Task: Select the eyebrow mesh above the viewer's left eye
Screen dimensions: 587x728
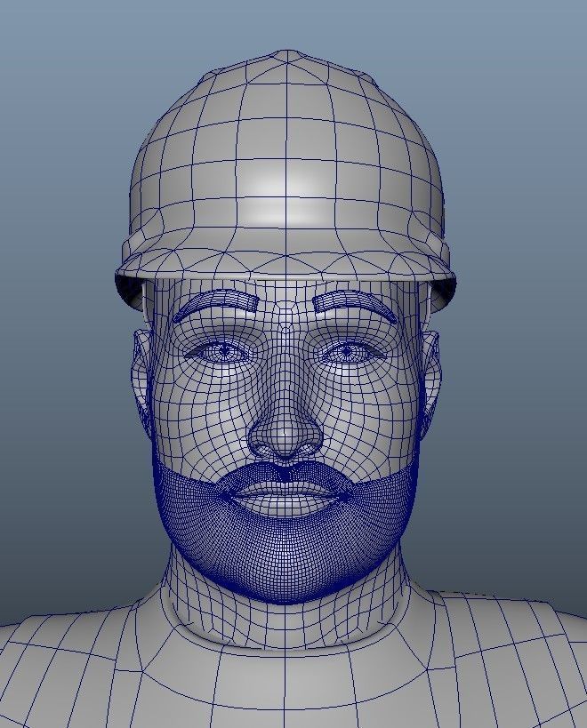Action: tap(216, 304)
